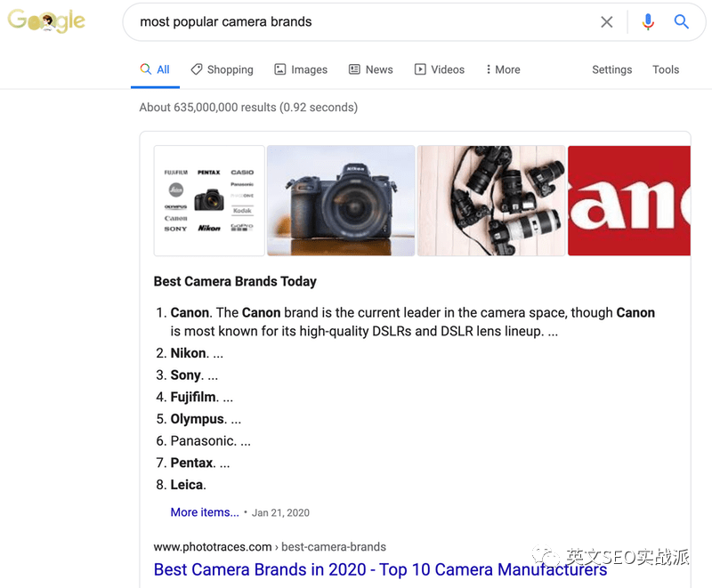This screenshot has width=712, height=588.
Task: Click the search query input field
Action: click(363, 21)
